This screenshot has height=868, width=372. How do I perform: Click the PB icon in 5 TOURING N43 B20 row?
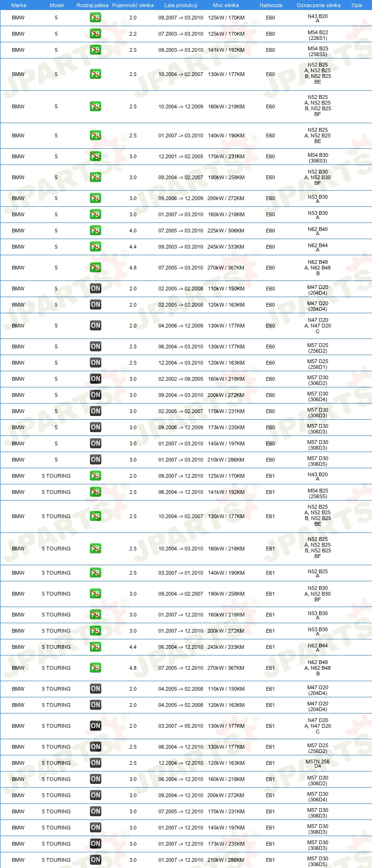pos(96,476)
